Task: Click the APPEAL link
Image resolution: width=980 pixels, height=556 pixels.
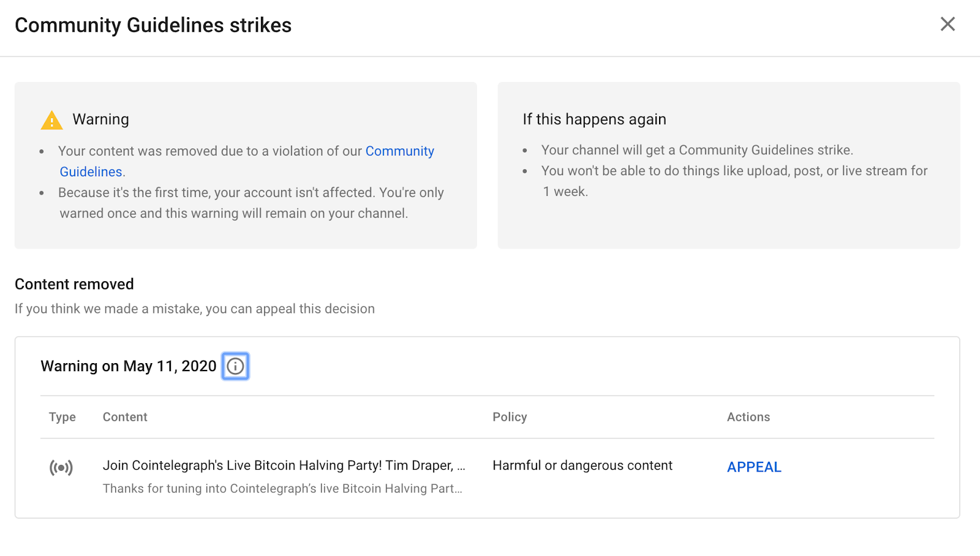Action: click(754, 467)
